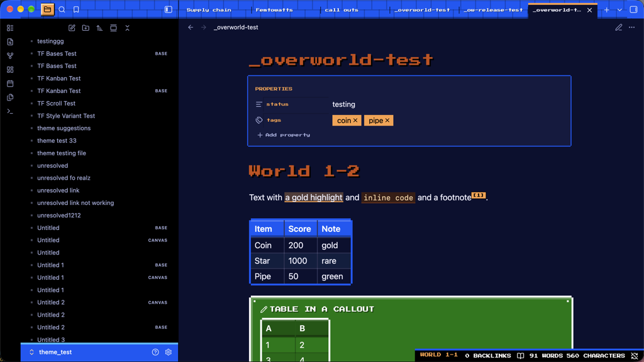Screen dimensions: 644x362
Task: Open the vault switcher theme_test
Action: tap(51, 352)
